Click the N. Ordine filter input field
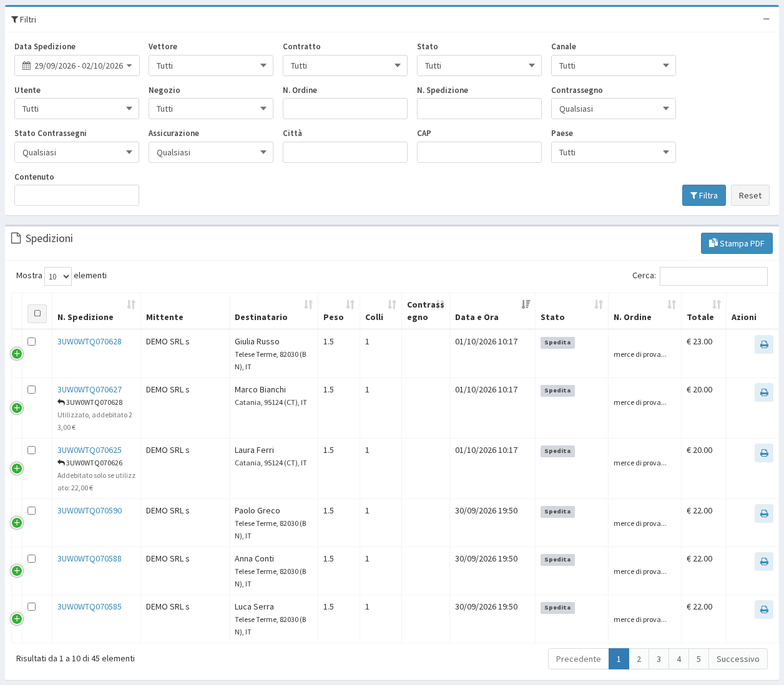The width and height of the screenshot is (784, 685). 345,109
